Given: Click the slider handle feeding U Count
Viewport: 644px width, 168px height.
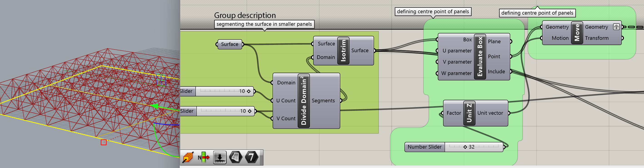Looking at the screenshot, I should [249, 91].
